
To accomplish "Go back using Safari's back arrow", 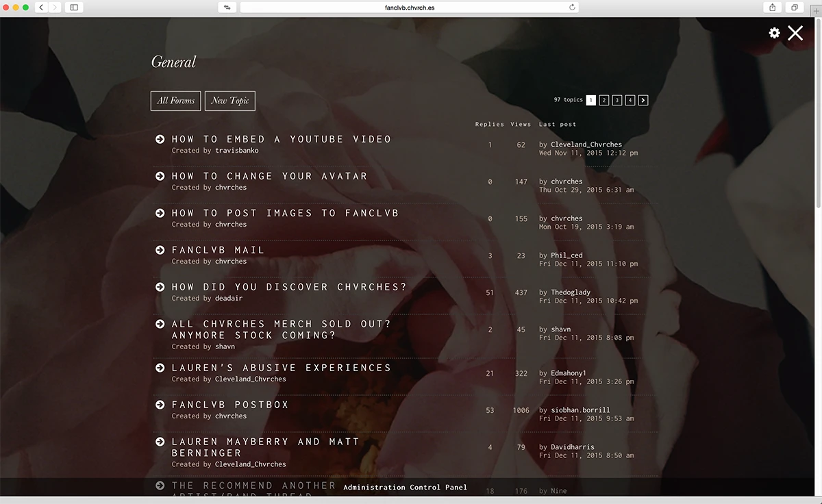I will [x=40, y=8].
